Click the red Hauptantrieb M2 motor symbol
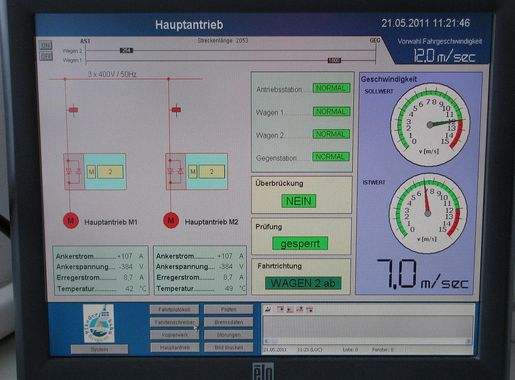The image size is (515, 380). click(x=171, y=220)
